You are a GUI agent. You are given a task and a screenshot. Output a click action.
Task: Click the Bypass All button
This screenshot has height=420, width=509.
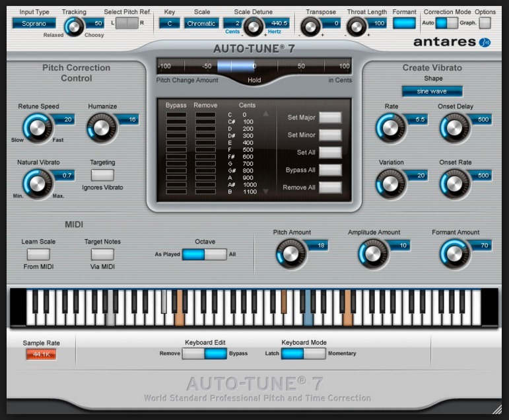pos(330,170)
